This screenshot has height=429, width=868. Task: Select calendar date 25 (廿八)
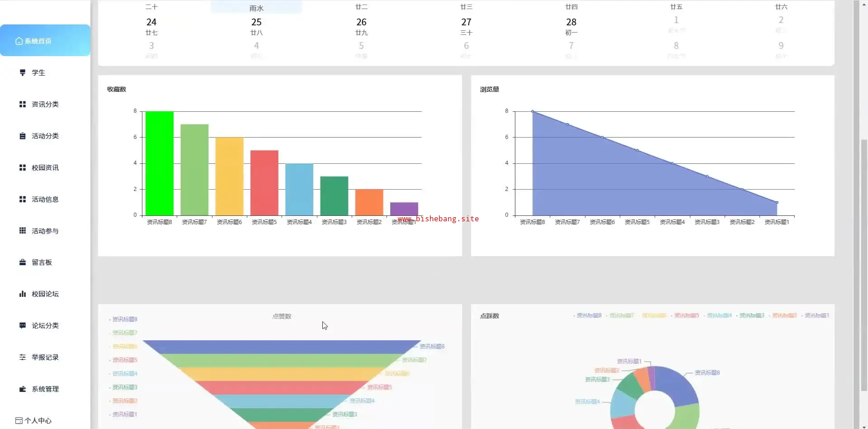256,26
